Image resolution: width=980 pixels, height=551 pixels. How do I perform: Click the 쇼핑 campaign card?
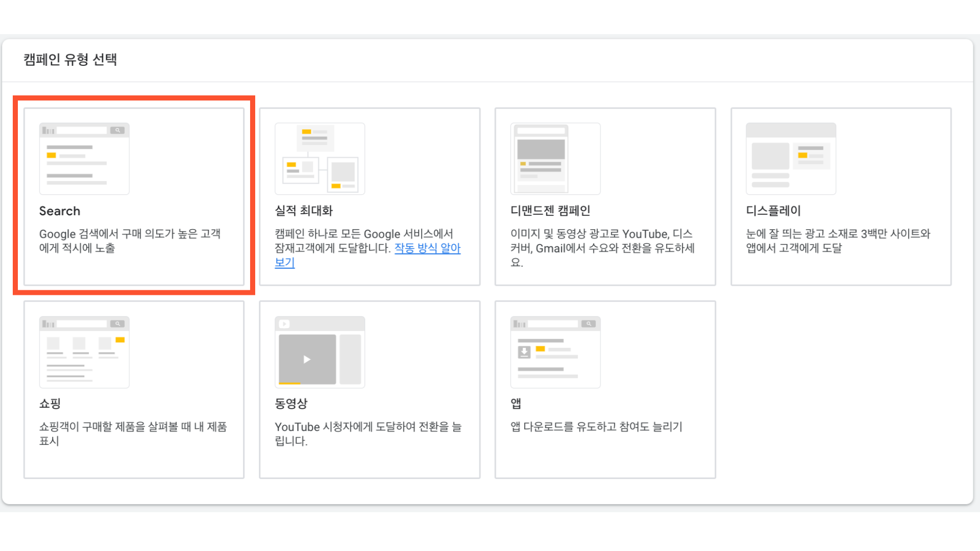click(x=134, y=389)
